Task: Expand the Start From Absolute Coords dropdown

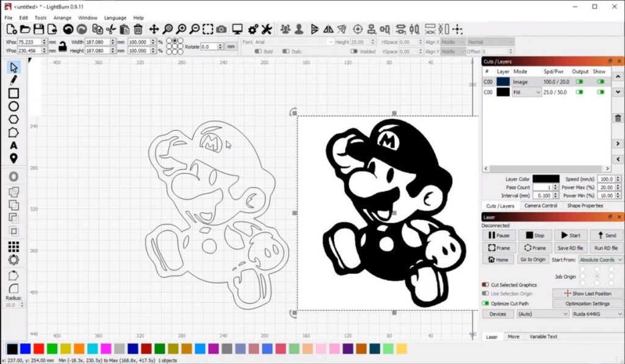Action: (x=600, y=260)
